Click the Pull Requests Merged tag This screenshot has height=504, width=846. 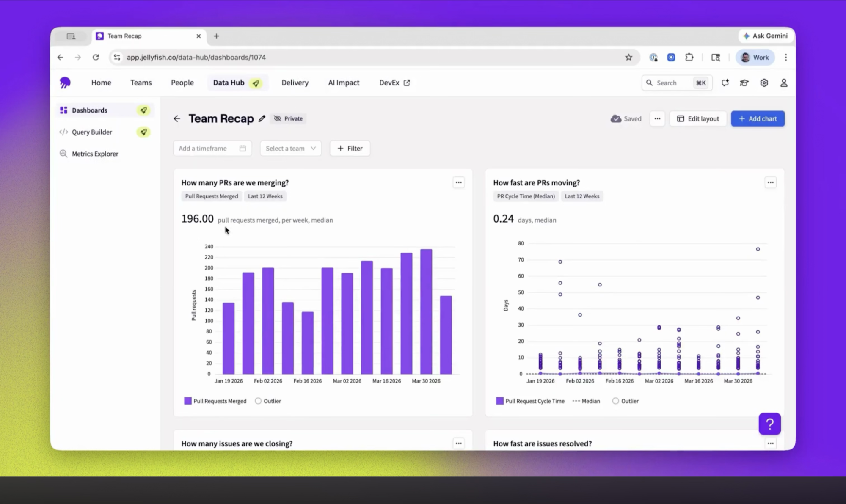(x=212, y=196)
